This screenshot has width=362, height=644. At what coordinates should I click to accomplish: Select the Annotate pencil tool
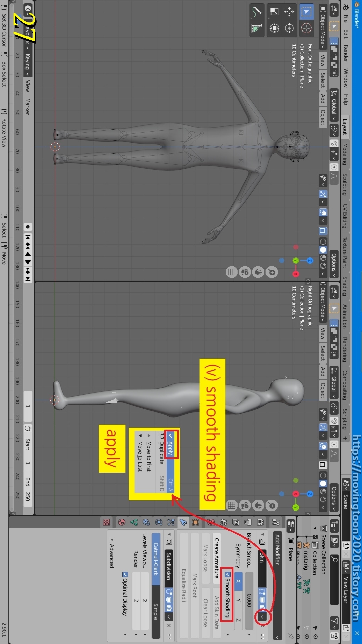(257, 12)
